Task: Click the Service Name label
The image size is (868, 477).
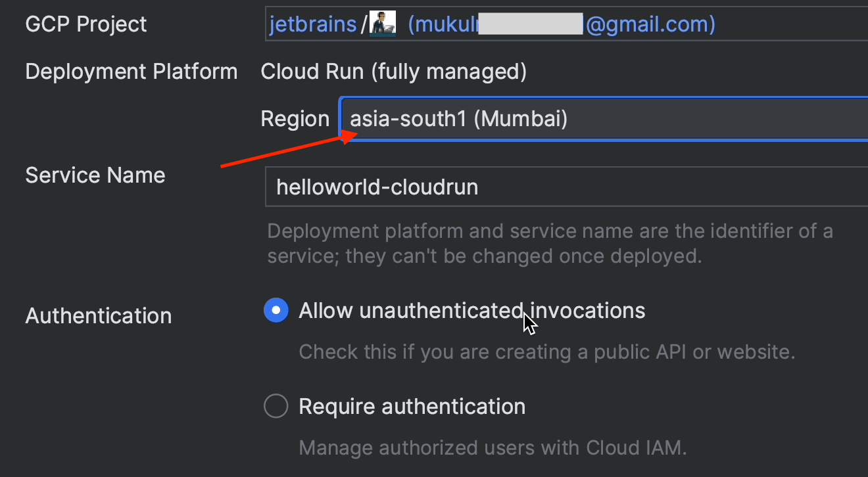Action: click(95, 175)
